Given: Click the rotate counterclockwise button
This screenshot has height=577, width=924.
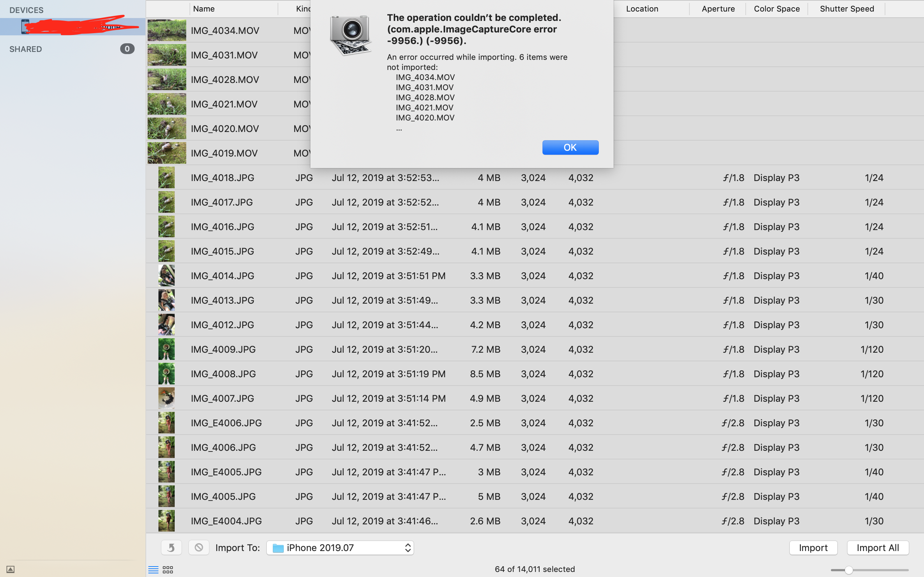Looking at the screenshot, I should click(171, 548).
